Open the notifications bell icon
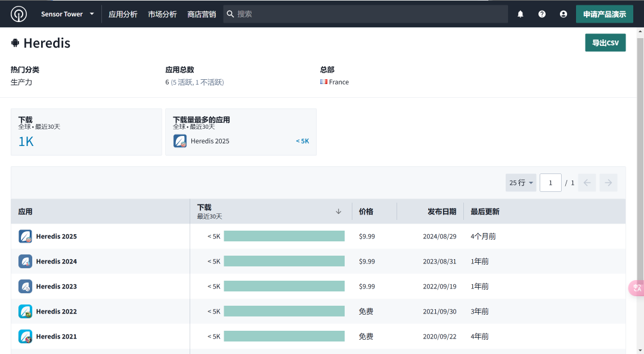This screenshot has width=644, height=354. point(521,14)
